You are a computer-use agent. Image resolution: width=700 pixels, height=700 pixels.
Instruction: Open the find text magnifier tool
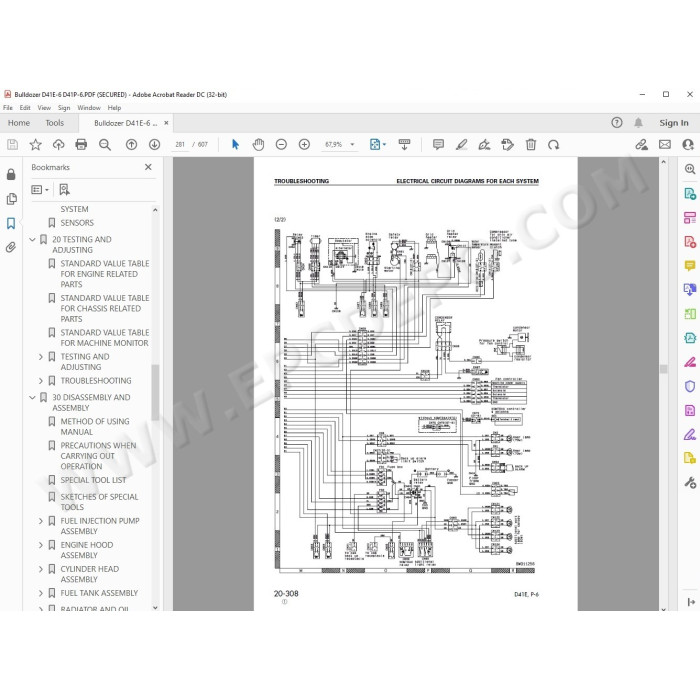pyautogui.click(x=105, y=145)
